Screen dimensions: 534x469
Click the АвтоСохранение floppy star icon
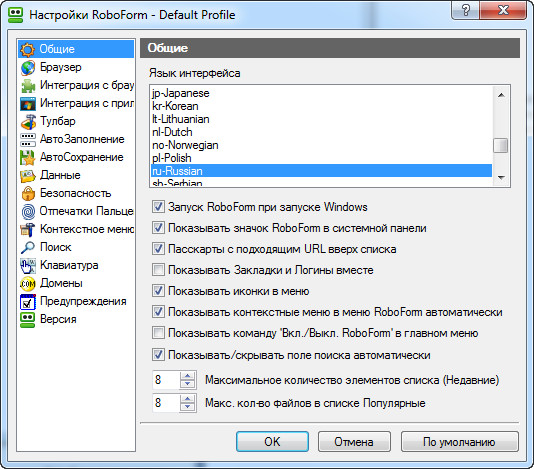click(x=28, y=158)
